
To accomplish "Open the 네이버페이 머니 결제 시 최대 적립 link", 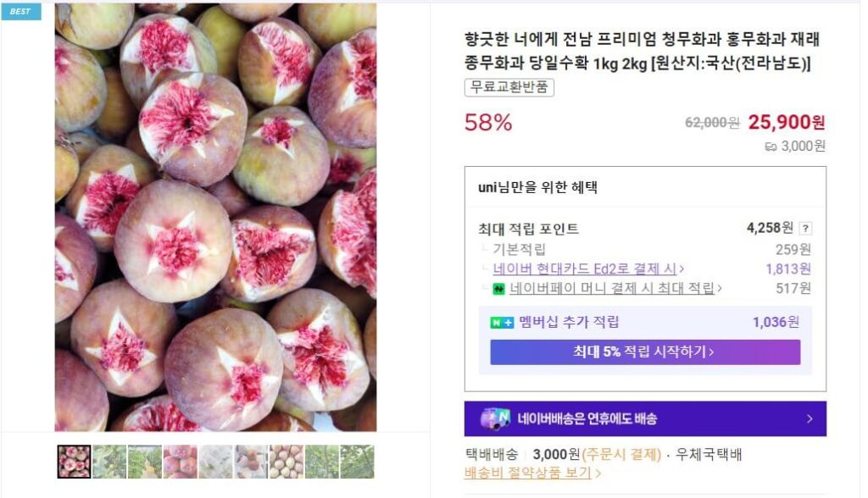I will (615, 289).
